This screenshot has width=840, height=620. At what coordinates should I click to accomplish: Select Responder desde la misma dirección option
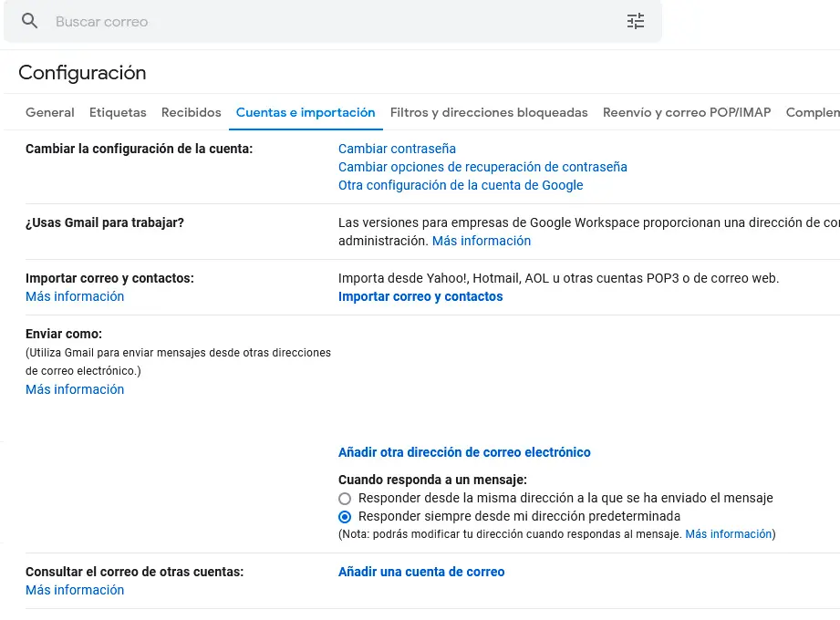point(345,499)
